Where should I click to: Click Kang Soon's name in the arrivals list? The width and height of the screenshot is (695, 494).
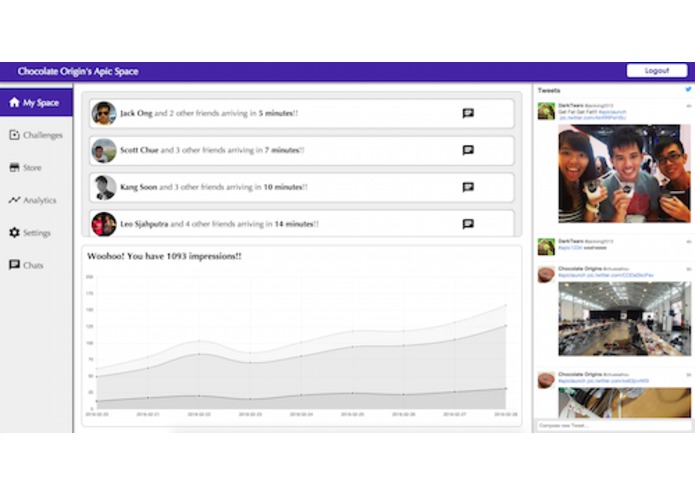tap(139, 187)
